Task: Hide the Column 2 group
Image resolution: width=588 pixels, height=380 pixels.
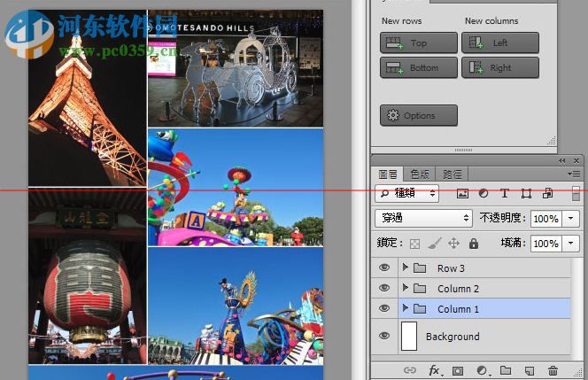Action: 384,288
